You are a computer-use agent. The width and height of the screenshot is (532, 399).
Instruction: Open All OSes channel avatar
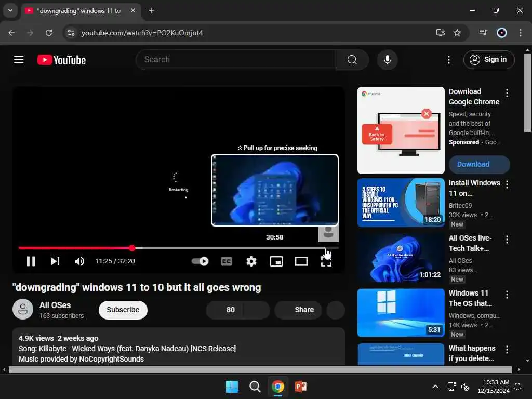point(23,310)
